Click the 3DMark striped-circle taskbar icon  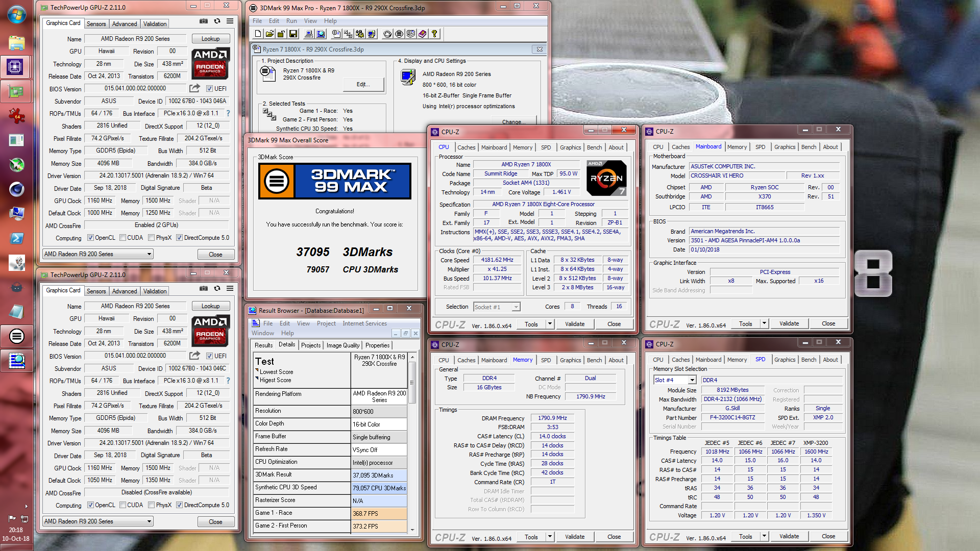click(x=16, y=336)
